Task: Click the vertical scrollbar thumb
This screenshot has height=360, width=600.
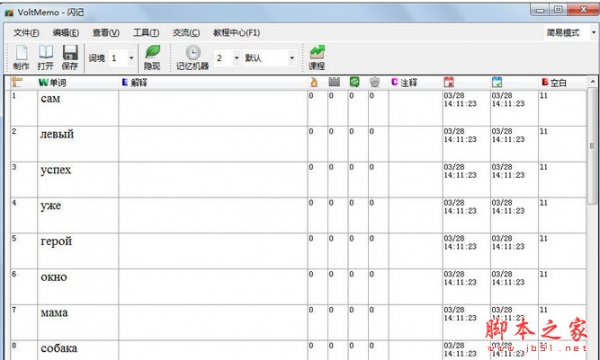Action: coord(592,146)
